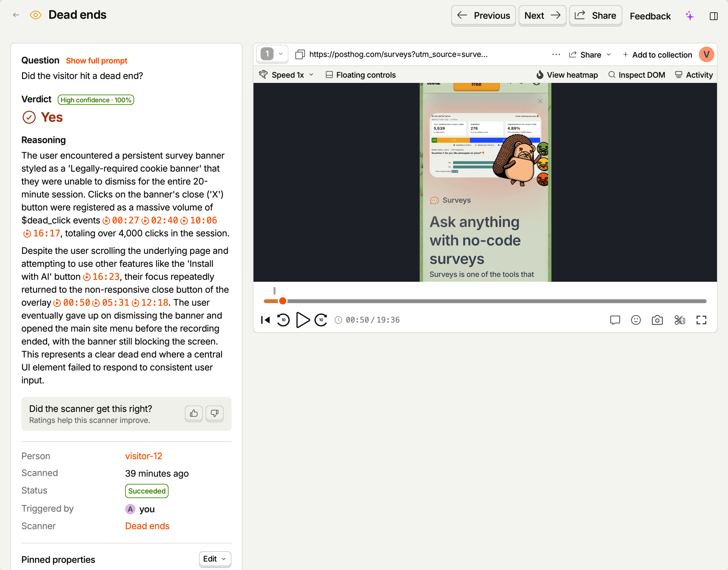Screen dimensions: 728x570
Task: Enter fullscreen player mode
Action: click(701, 320)
